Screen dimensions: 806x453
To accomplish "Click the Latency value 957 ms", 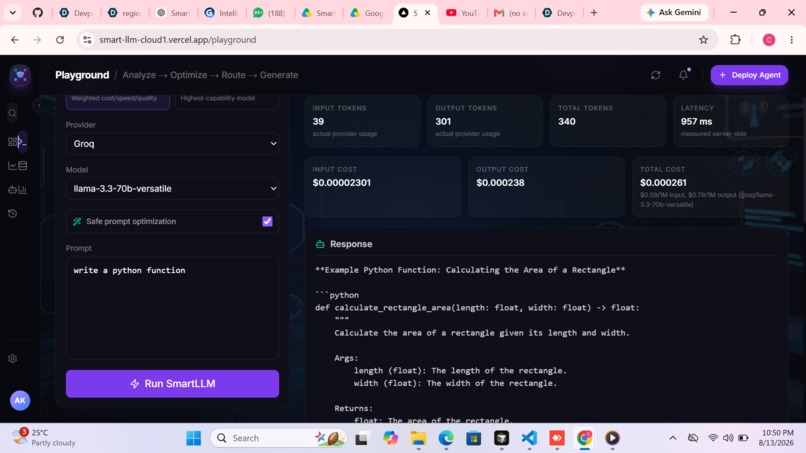I will (x=697, y=121).
